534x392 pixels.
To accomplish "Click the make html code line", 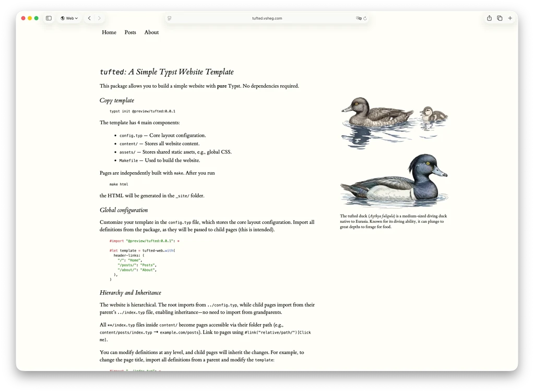I will (x=119, y=184).
